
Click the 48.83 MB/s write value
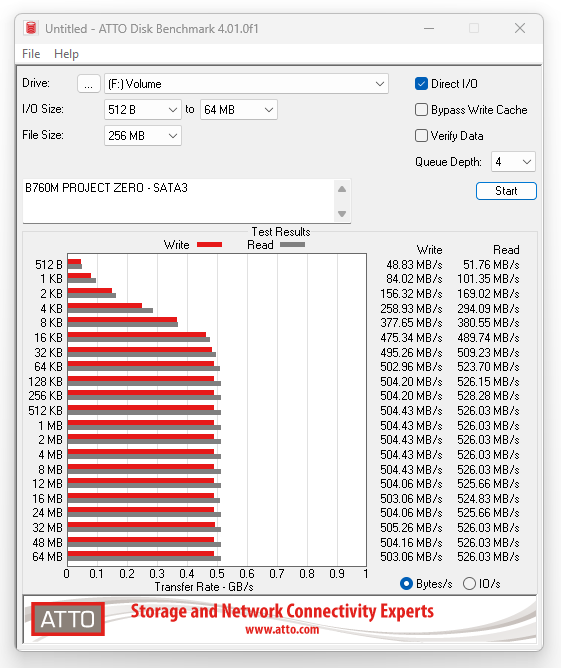point(414,265)
